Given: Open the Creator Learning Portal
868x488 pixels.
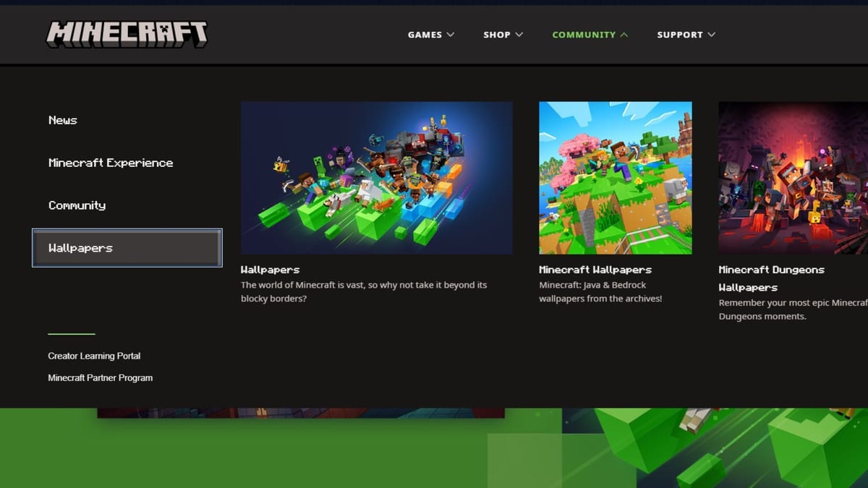Looking at the screenshot, I should point(94,356).
